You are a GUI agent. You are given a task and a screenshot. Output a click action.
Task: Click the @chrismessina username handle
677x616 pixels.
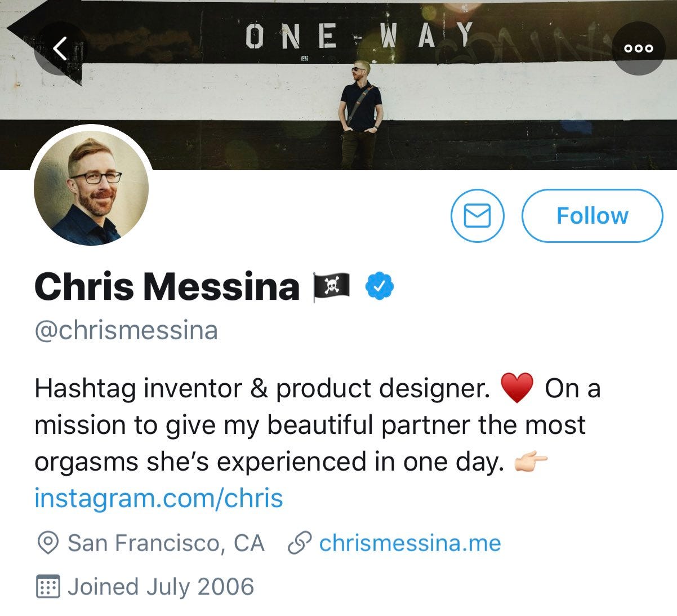(127, 330)
